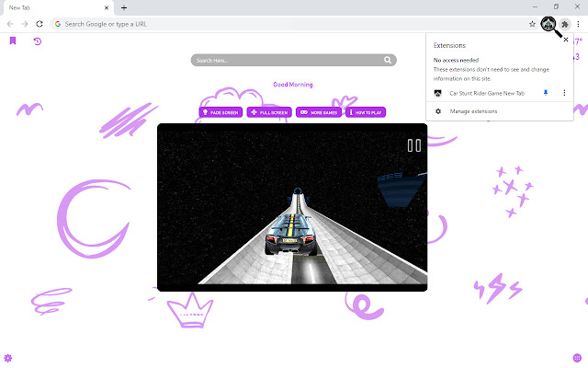Click the Full Screen button
The image size is (588, 368).
pos(269,112)
